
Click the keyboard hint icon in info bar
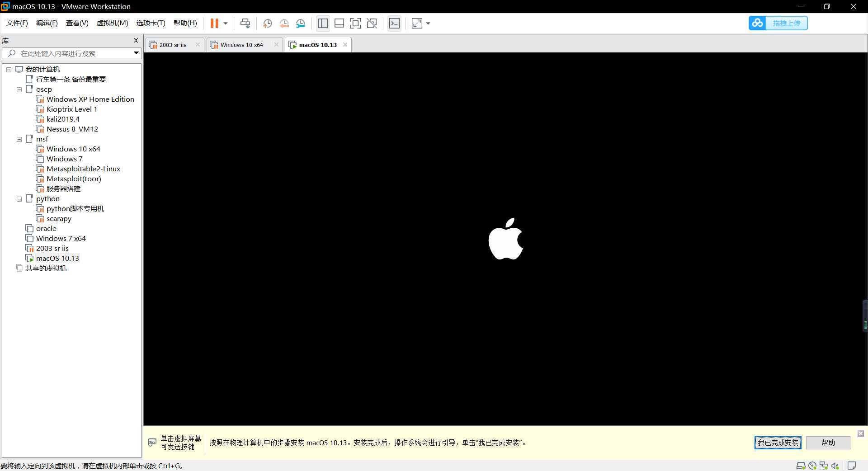tap(152, 442)
